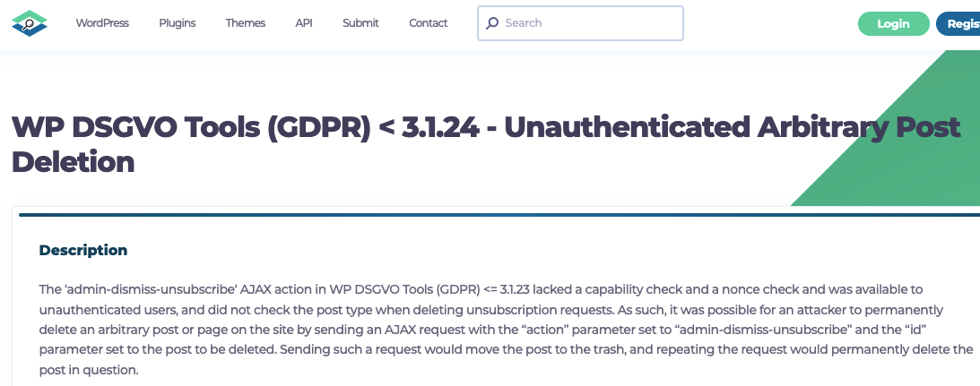Open the Plugins nav menu item

tap(177, 23)
